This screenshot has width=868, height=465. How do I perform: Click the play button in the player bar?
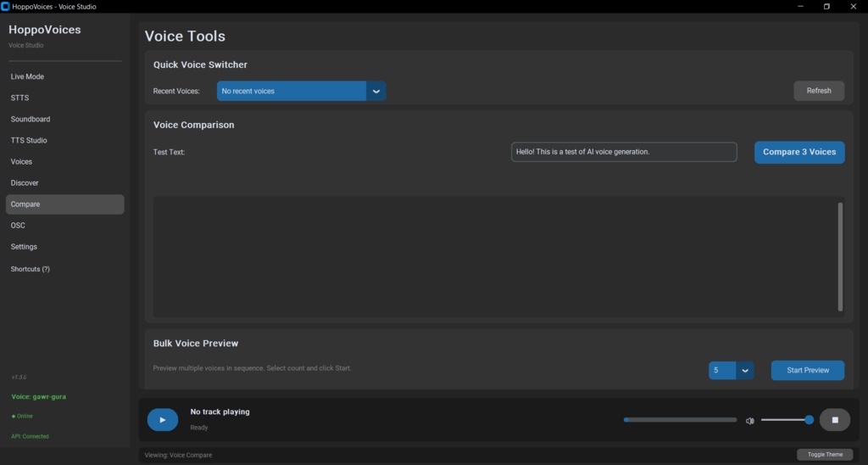coord(162,419)
